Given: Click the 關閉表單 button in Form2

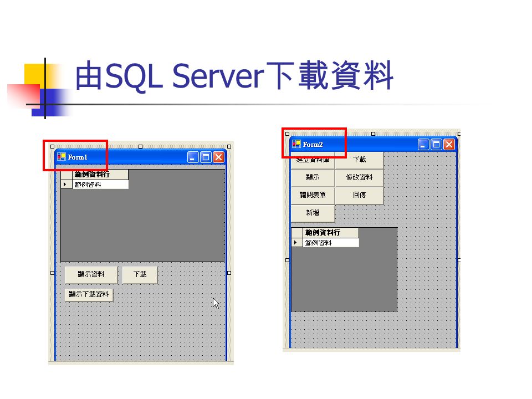Looking at the screenshot, I should (313, 195).
